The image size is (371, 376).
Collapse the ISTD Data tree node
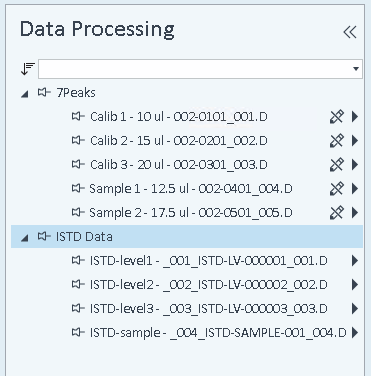click(x=25, y=238)
